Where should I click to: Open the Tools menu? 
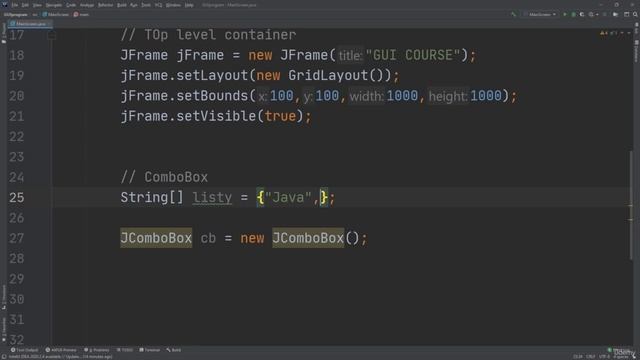(146, 5)
